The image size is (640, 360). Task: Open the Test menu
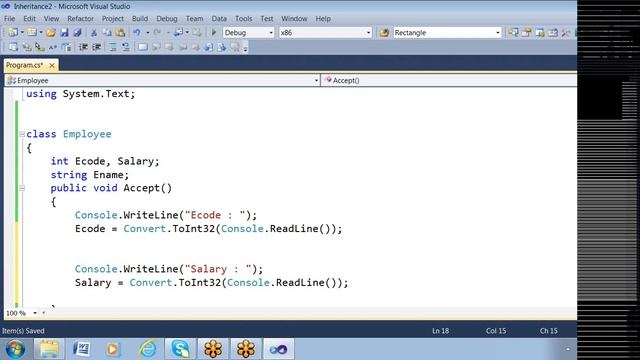(x=267, y=19)
